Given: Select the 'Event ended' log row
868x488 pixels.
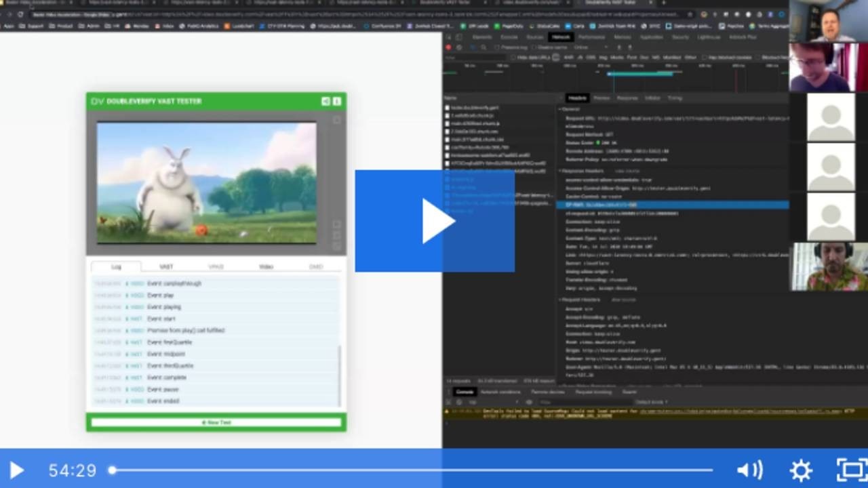Looking at the screenshot, I should coord(215,401).
